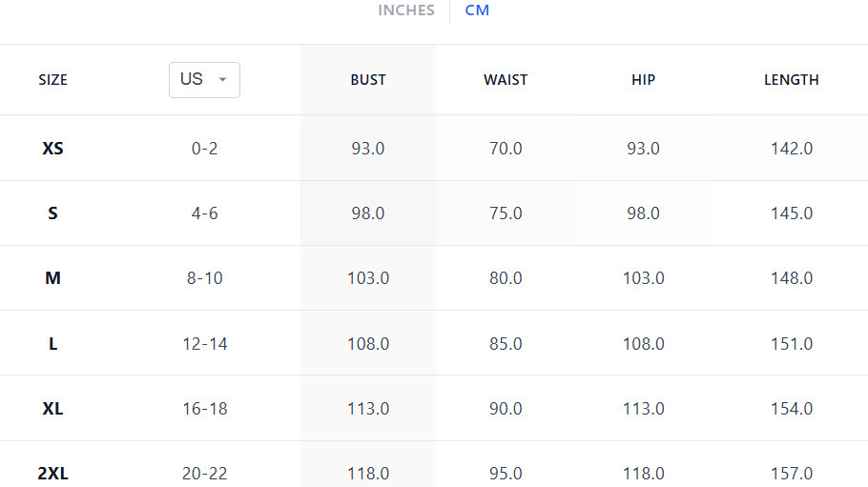Click the dropdown arrow beside US

tap(223, 80)
